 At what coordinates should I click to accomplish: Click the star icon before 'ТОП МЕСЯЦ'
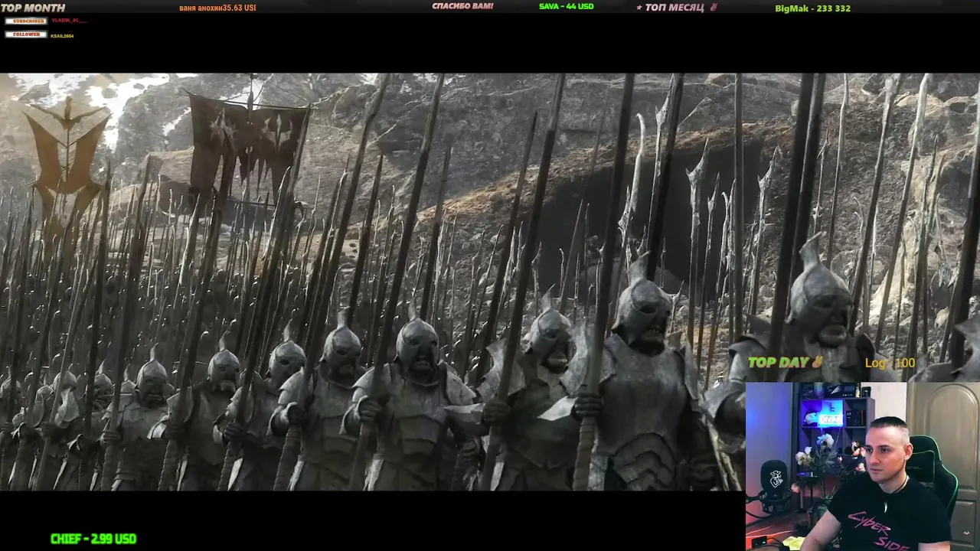639,8
